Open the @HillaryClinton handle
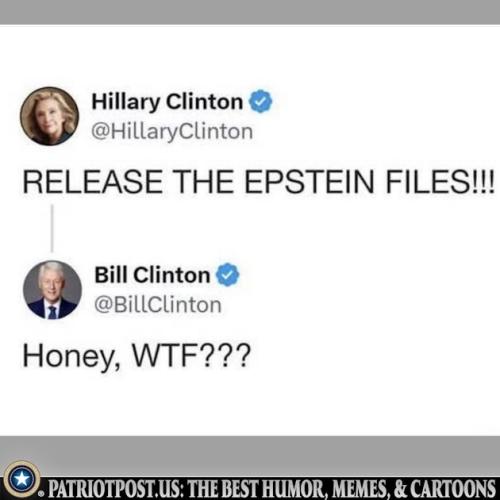 coord(172,132)
